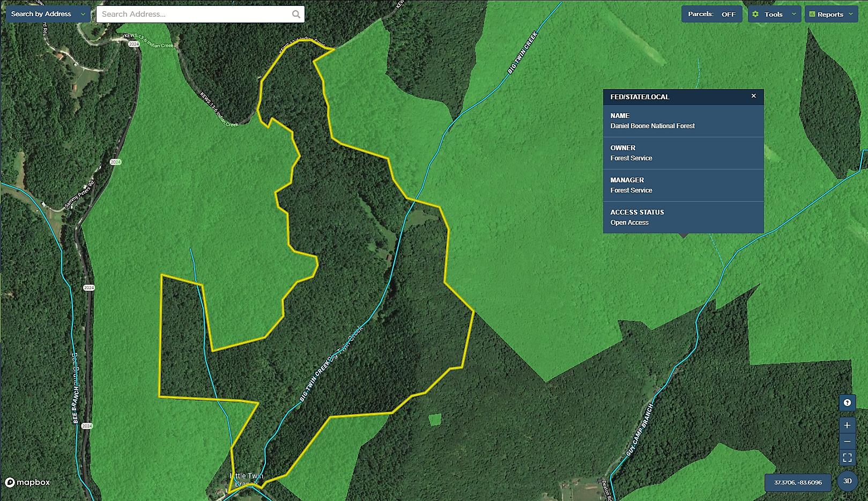Open the Tools dropdown menu
Viewport: 868px width, 501px height.
coord(774,14)
